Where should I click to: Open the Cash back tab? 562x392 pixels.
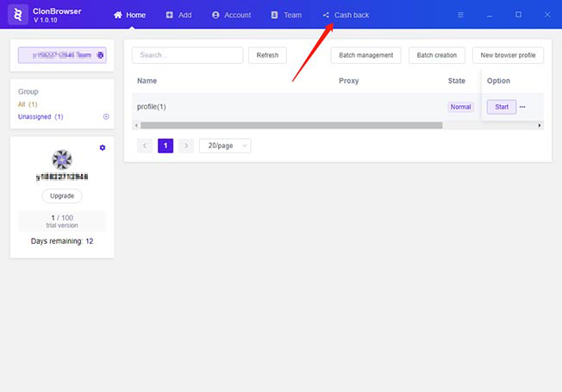346,15
